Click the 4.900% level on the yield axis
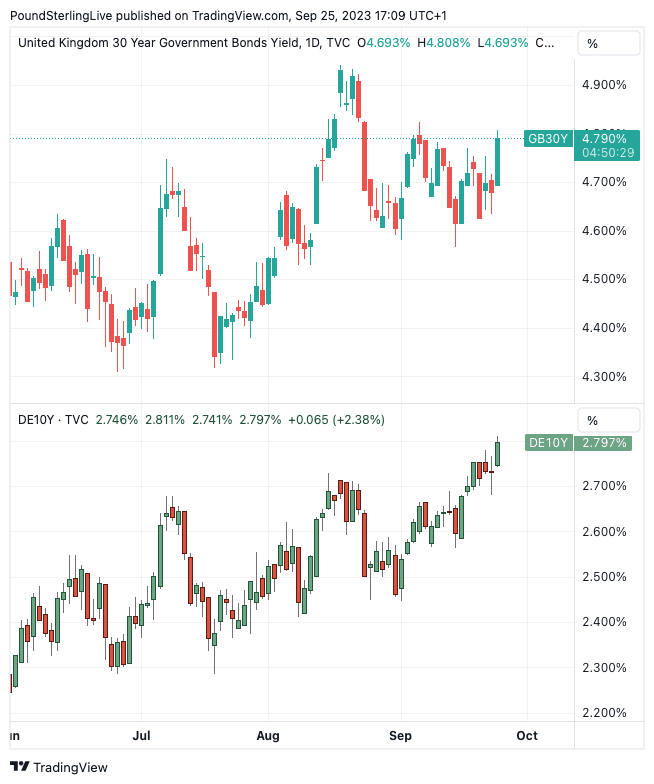Screen dimensions: 654x784 click(604, 84)
